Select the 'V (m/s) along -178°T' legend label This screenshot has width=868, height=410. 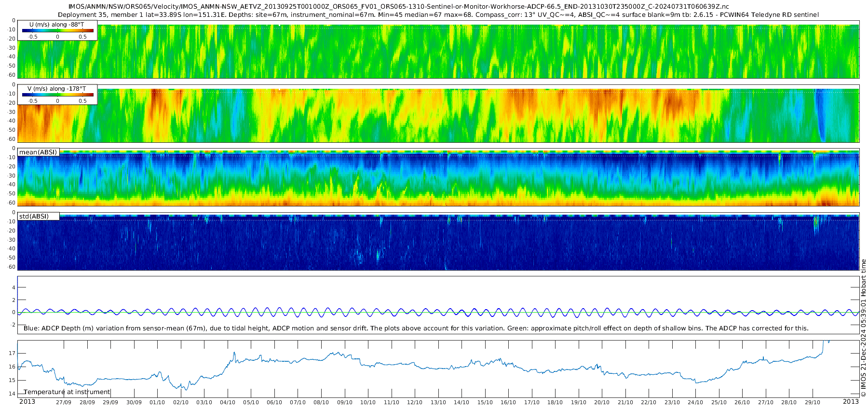tap(57, 89)
